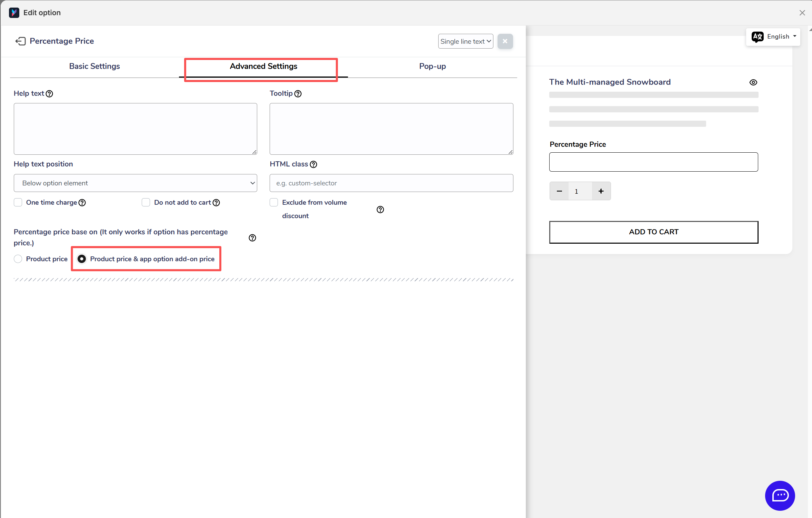The image size is (812, 518).
Task: Switch to the Basic Settings tab
Action: [94, 66]
